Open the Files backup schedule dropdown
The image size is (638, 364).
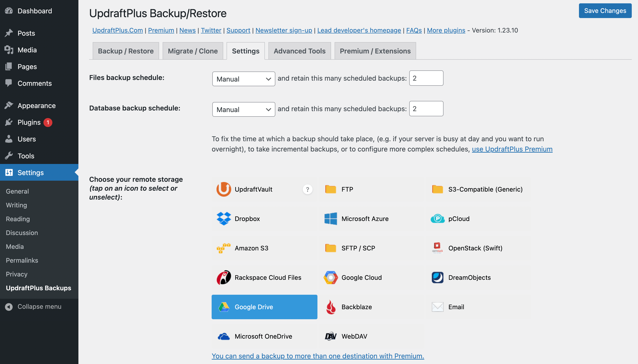[x=243, y=79]
